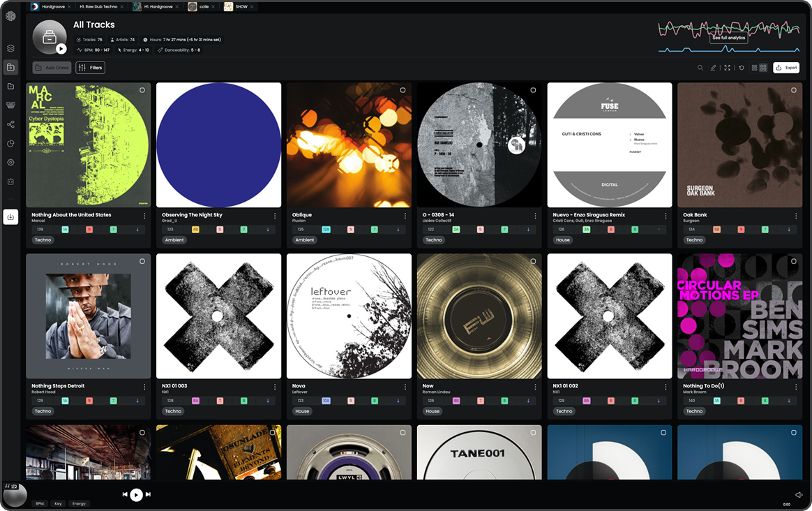Click the Auto Crates button
Screen dimensions: 812x511
52,68
